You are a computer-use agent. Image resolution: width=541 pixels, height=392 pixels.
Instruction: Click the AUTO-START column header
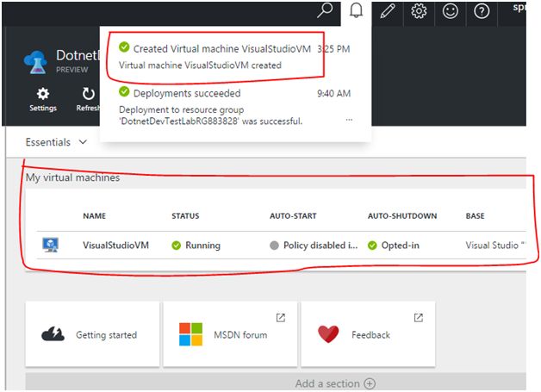point(293,216)
